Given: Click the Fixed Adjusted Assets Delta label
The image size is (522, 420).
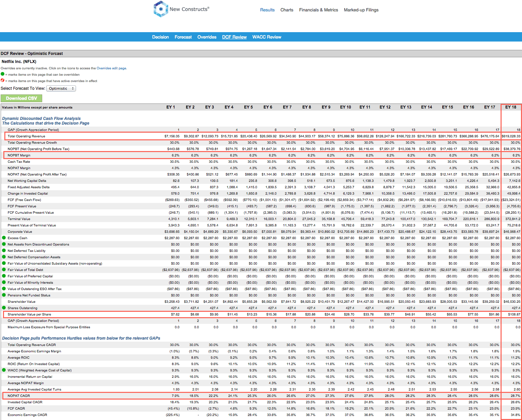Looking at the screenshot, I should pyautogui.click(x=29, y=187).
